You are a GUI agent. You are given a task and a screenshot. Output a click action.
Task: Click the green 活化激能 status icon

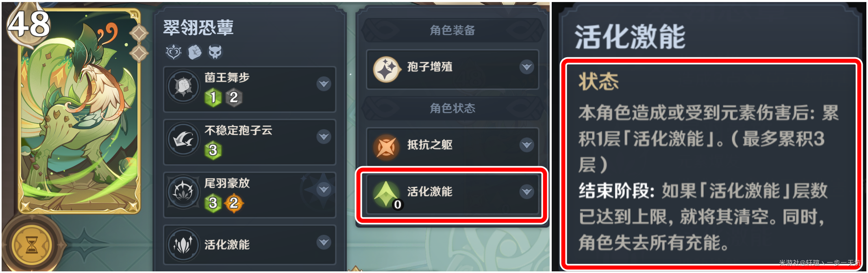pyautogui.click(x=386, y=194)
